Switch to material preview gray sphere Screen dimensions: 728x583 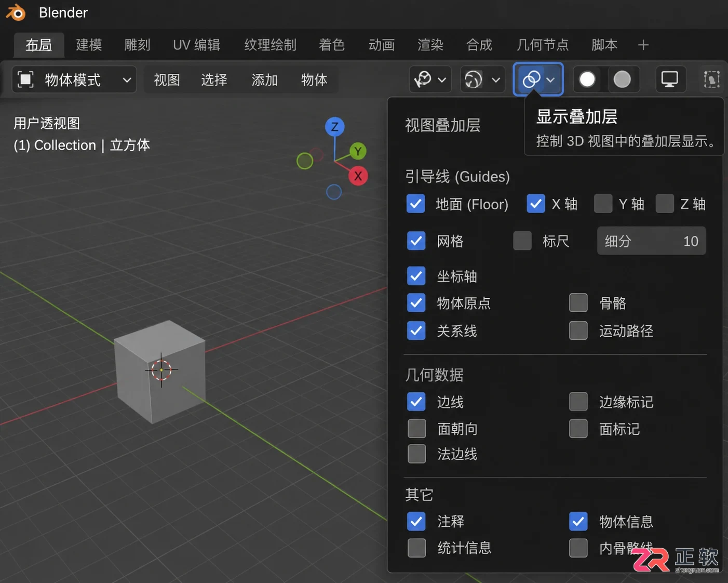[x=622, y=79]
